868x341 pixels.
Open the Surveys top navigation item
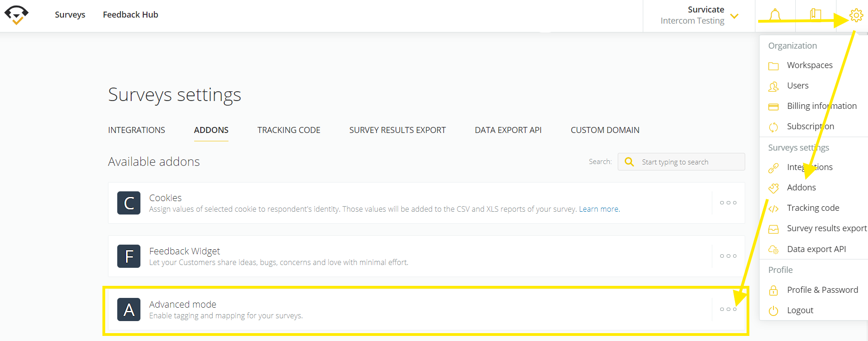pos(70,14)
